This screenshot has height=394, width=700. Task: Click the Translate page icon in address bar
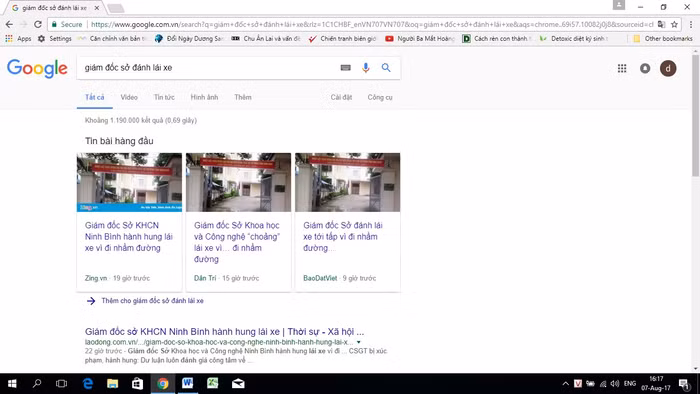tap(662, 24)
